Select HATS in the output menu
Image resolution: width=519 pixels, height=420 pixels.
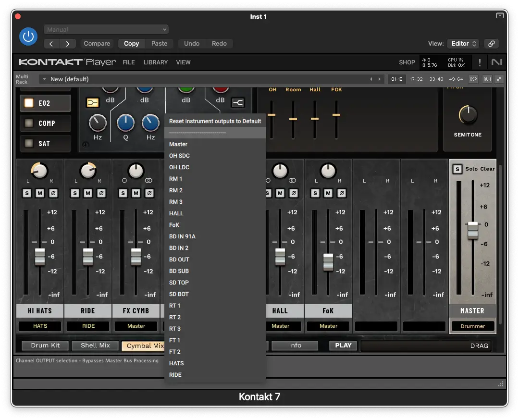pos(215,363)
